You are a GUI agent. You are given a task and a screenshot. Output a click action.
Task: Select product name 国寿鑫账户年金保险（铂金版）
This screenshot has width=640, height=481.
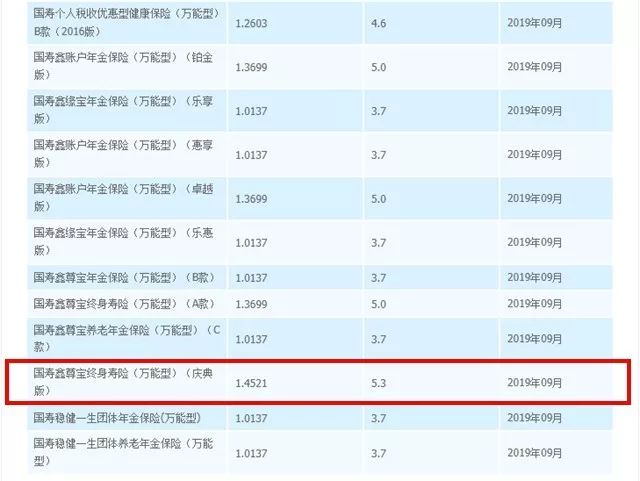(123, 66)
